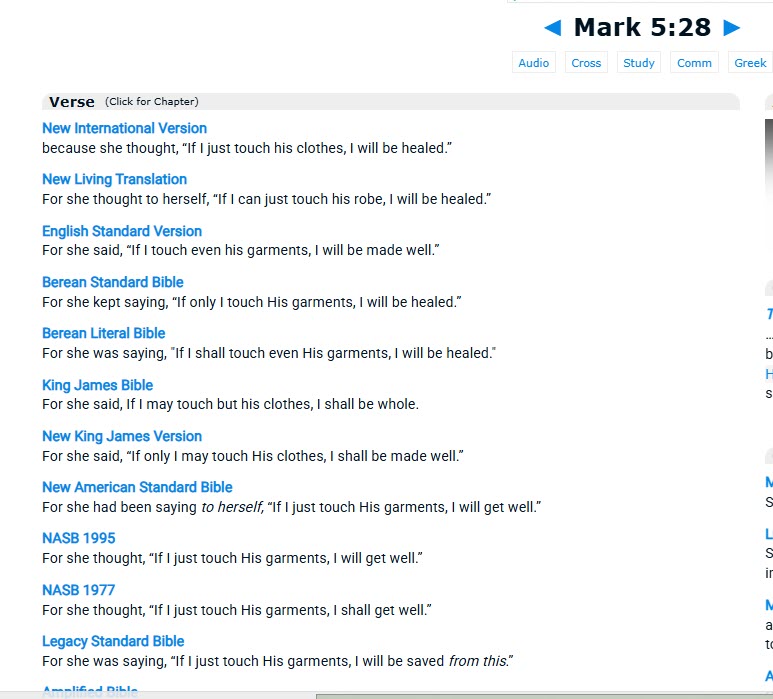
Task: Open King James Bible link
Action: pyautogui.click(x=97, y=385)
